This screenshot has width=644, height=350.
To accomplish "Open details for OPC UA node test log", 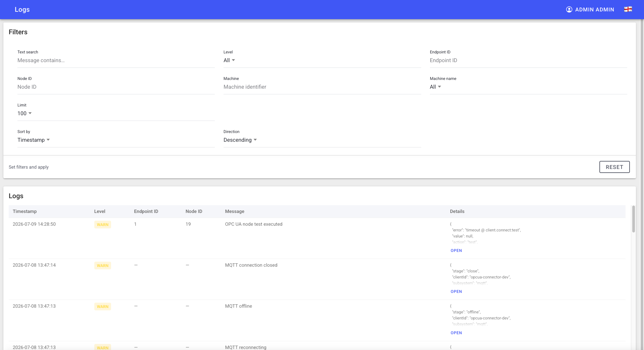I will pyautogui.click(x=456, y=251).
